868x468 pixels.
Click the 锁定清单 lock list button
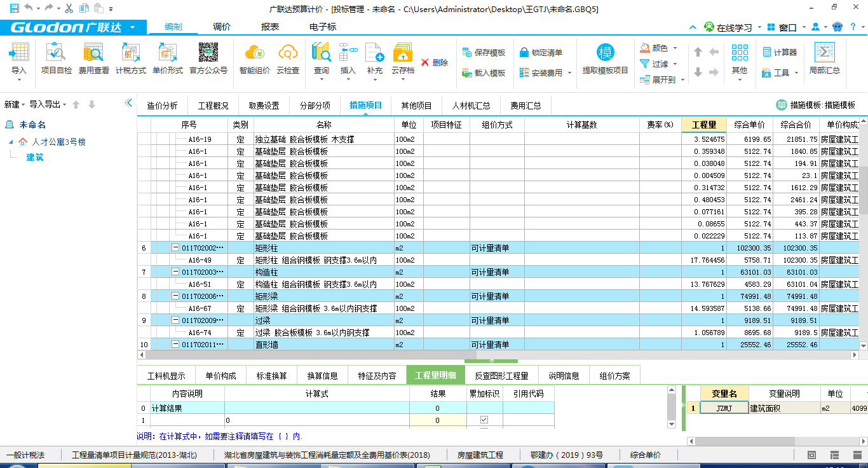click(x=541, y=52)
